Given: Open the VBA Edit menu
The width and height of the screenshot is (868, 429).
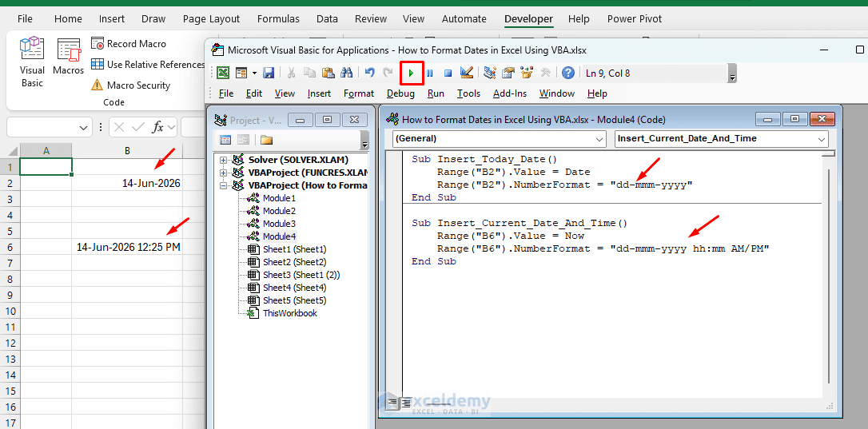Looking at the screenshot, I should [x=254, y=93].
